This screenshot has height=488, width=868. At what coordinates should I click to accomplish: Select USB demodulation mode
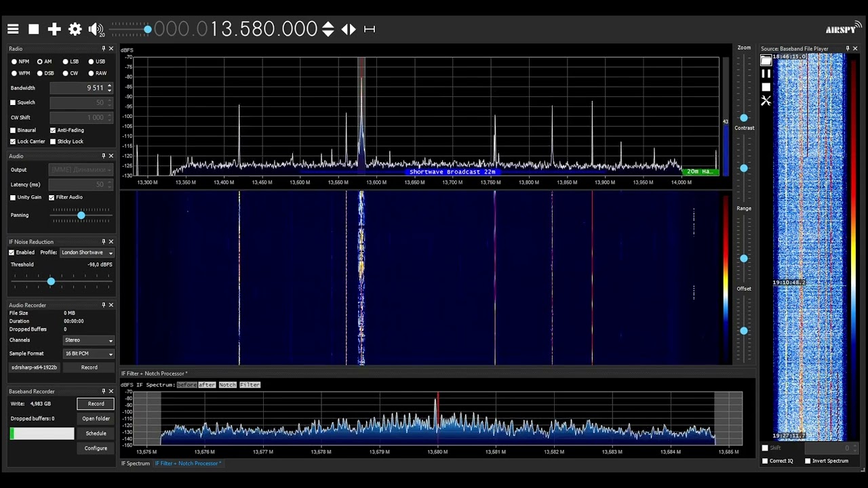click(96, 62)
